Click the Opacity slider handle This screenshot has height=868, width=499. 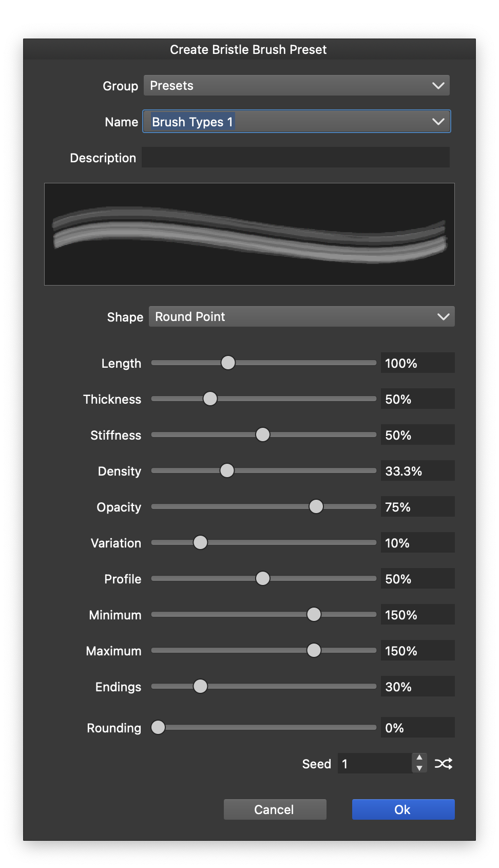pyautogui.click(x=316, y=506)
